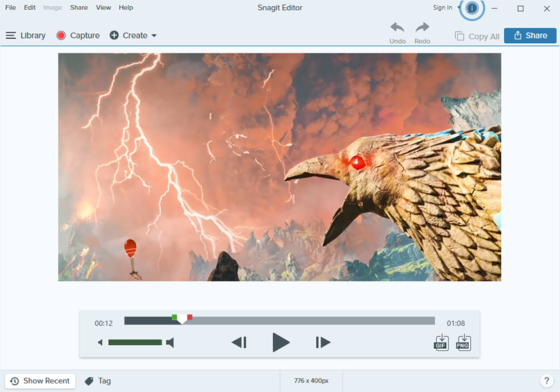Expand the Create dropdown
The height and width of the screenshot is (392, 560).
pos(133,35)
